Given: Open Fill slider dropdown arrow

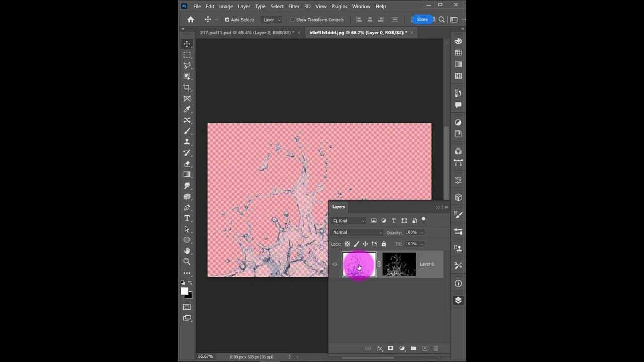Looking at the screenshot, I should pyautogui.click(x=422, y=244).
